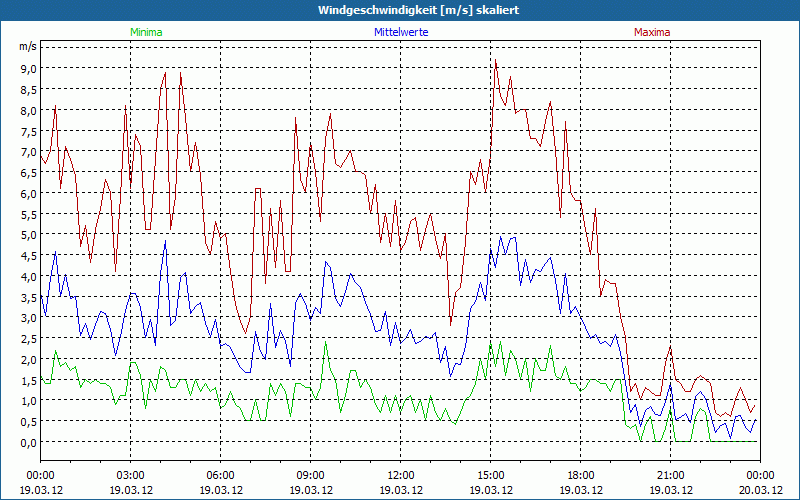This screenshot has height=500, width=800.
Task: Select the 9,0 y-axis value label
Action: [x=27, y=68]
